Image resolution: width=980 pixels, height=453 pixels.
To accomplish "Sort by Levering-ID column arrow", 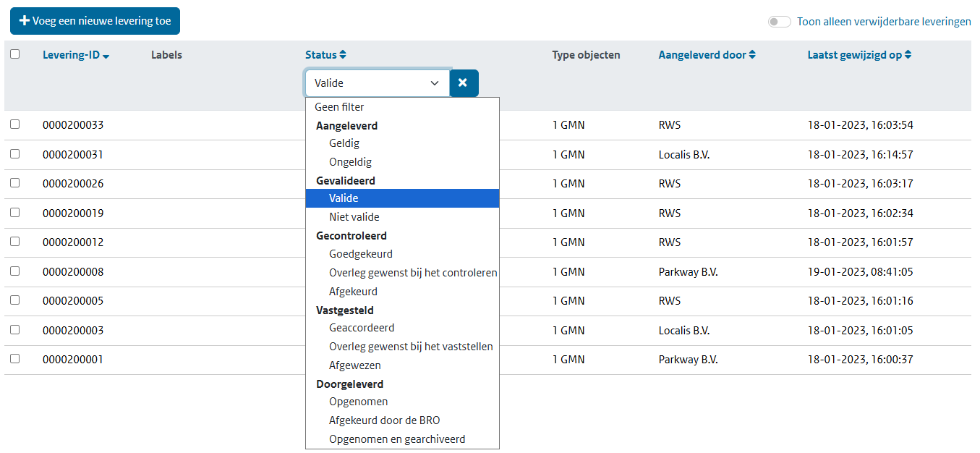I will tap(106, 56).
